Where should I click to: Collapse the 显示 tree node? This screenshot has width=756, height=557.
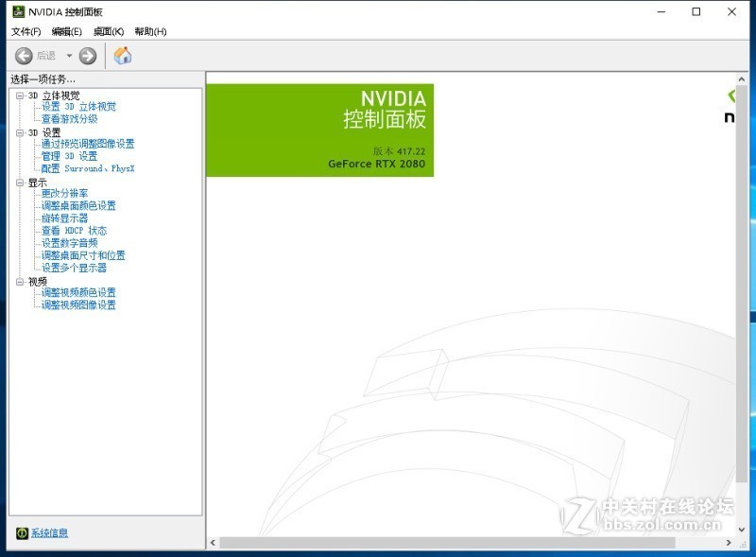20,183
